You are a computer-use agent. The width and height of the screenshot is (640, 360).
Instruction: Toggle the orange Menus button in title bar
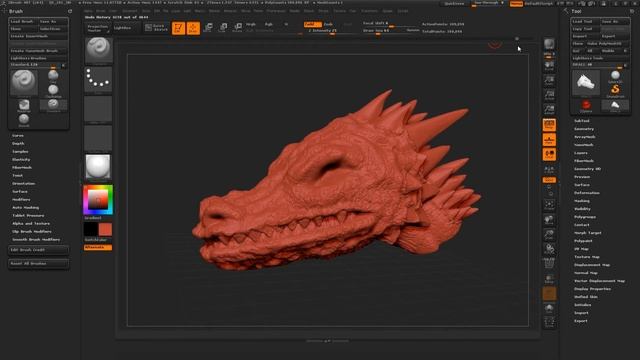pos(516,4)
